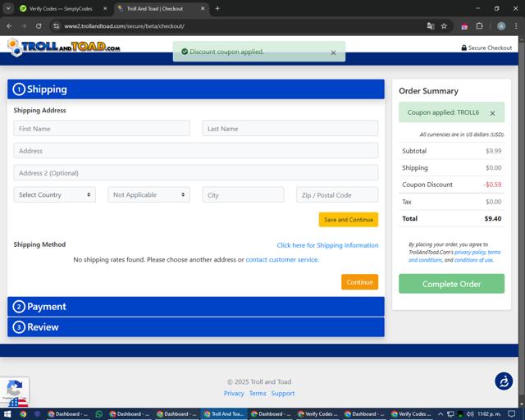This screenshot has height=420, width=525.
Task: Open site information icon in address bar
Action: click(57, 26)
